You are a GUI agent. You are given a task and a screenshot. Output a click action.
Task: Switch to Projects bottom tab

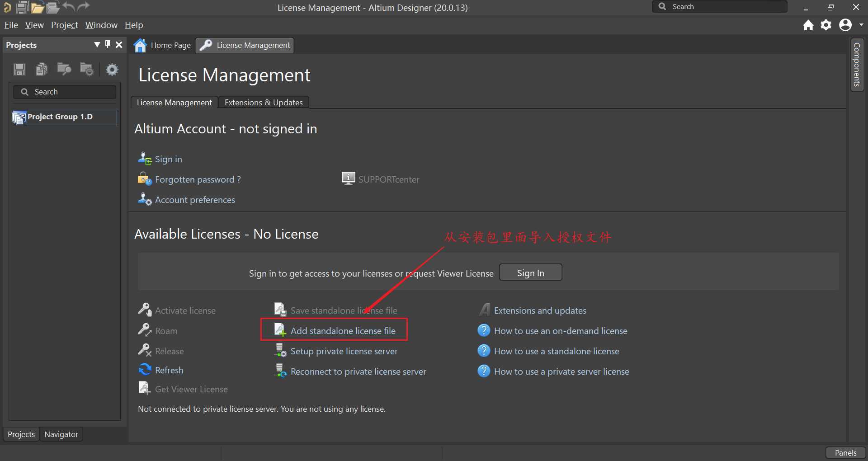(21, 434)
